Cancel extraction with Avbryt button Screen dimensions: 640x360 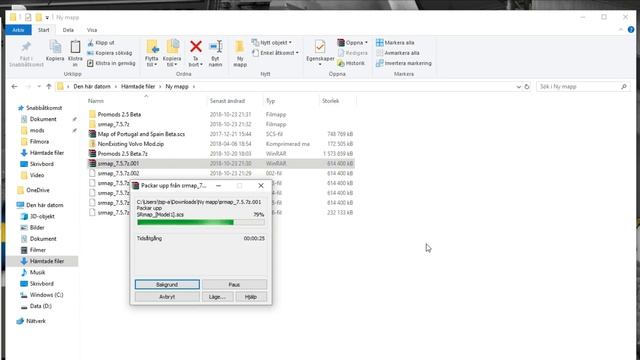pyautogui.click(x=167, y=297)
